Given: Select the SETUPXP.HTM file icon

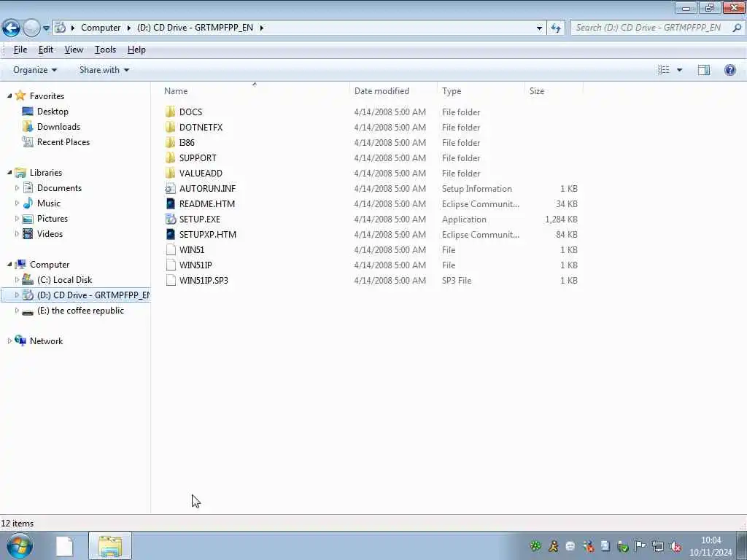Looking at the screenshot, I should tap(170, 234).
